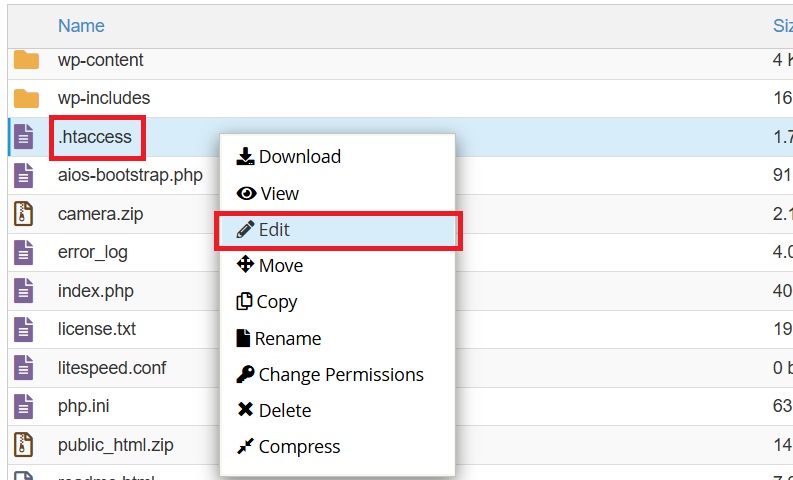Click the .htaccess file icon
793x480 pixels.
pos(23,137)
